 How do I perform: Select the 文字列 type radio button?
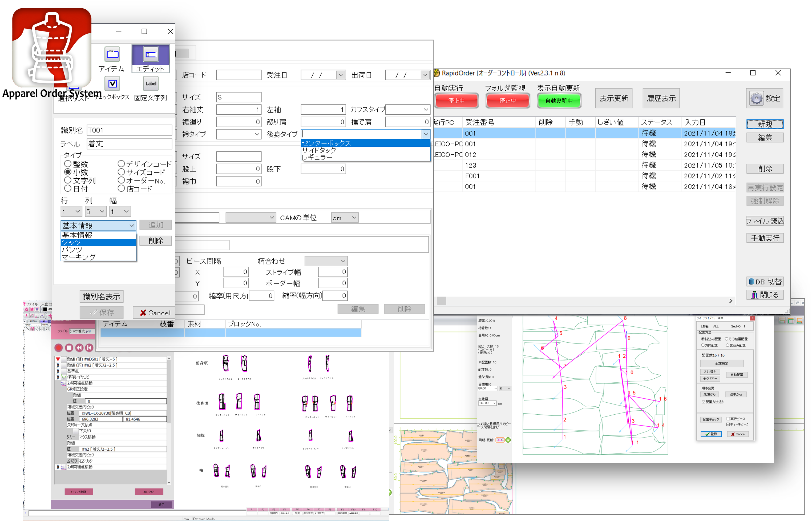click(x=68, y=180)
